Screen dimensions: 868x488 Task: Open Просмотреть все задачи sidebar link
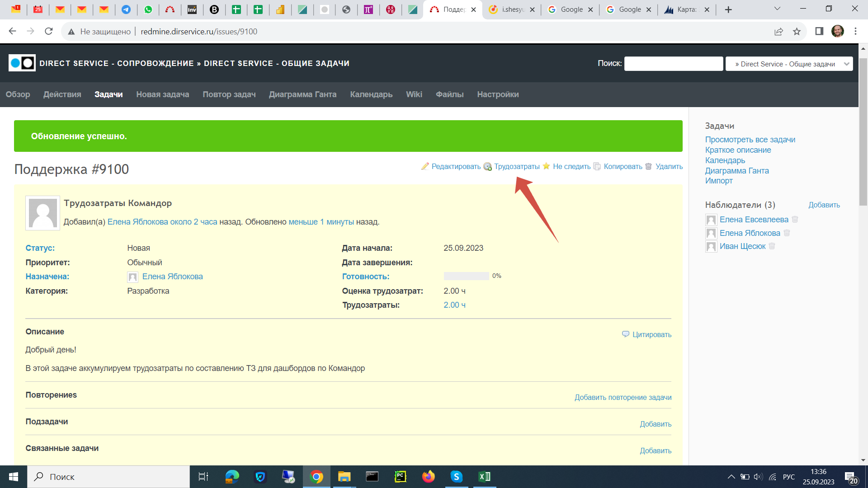[750, 140]
